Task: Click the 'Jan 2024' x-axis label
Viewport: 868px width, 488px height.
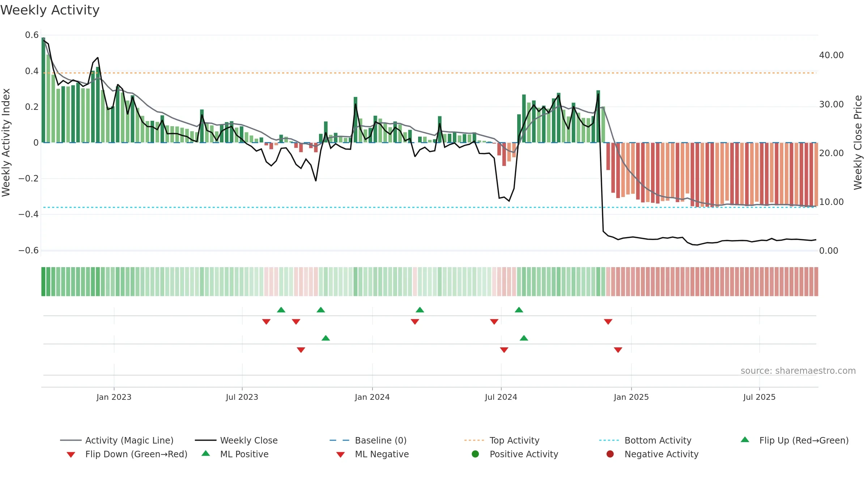Action: [x=372, y=397]
